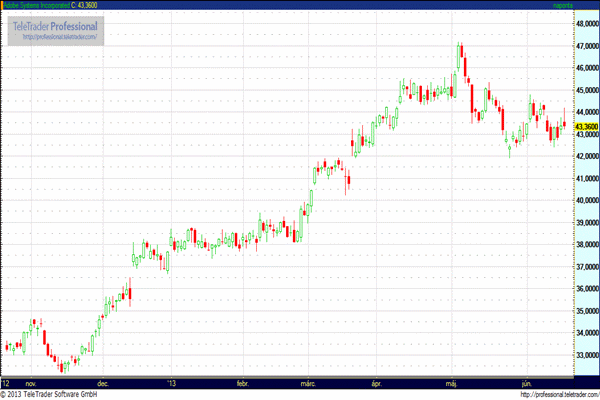
Task: Click the yellow 43,3600 current price tag
Action: 586,127
